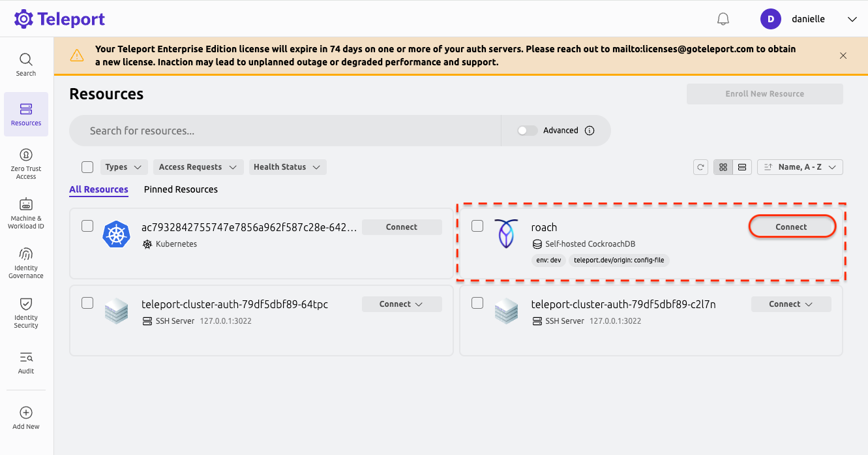Open the Types filter dropdown
The image size is (868, 455).
click(123, 166)
